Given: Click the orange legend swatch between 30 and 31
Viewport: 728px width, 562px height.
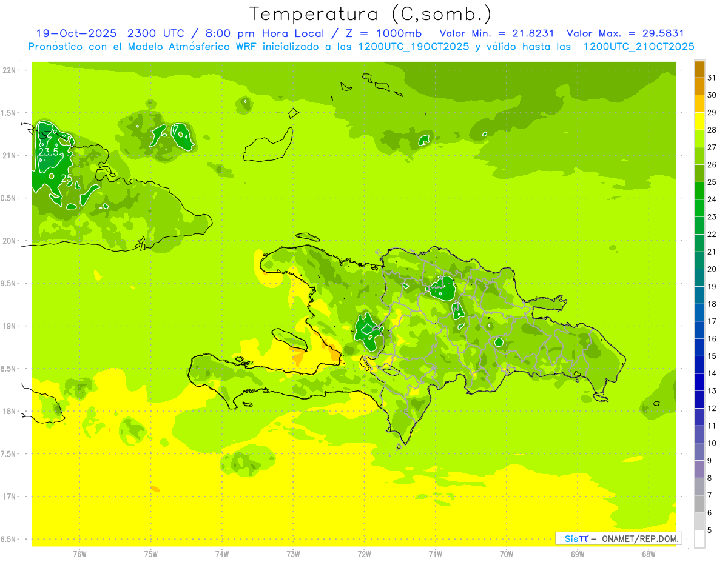Looking at the screenshot, I should pos(699,87).
